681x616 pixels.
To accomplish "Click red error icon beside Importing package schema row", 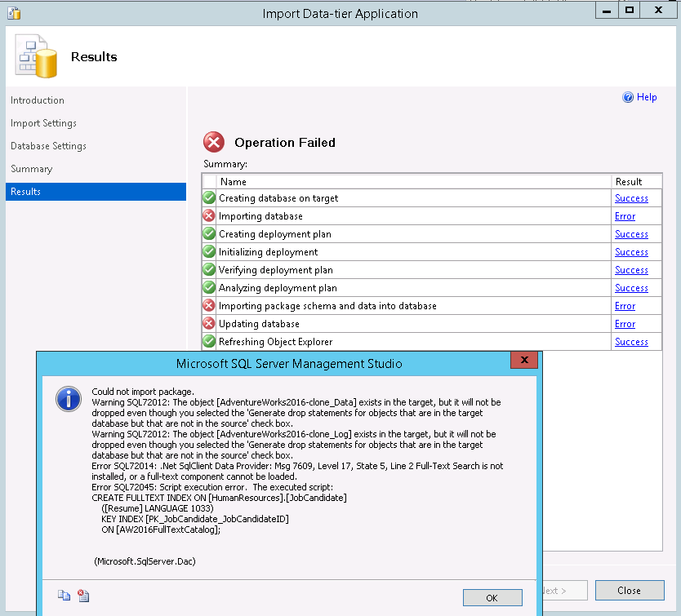I will click(x=209, y=306).
